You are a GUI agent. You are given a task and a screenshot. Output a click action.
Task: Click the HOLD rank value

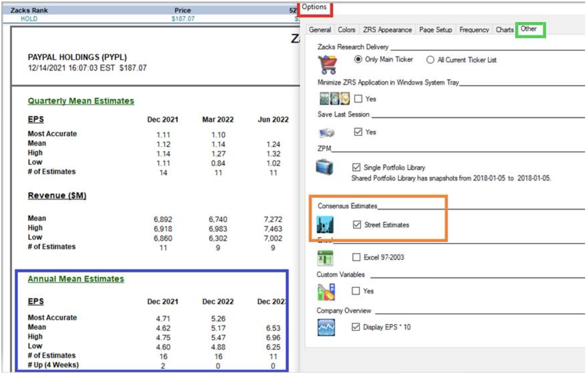[29, 19]
